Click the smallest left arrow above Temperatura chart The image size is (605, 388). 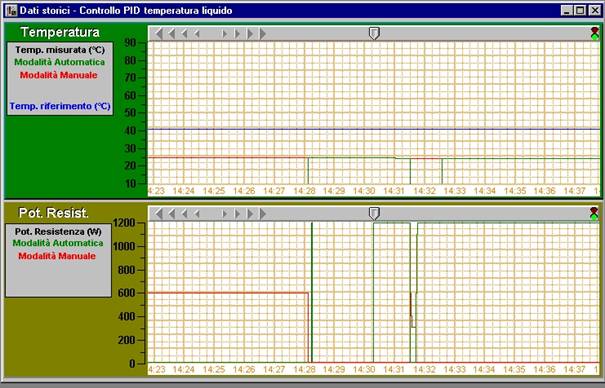[197, 34]
